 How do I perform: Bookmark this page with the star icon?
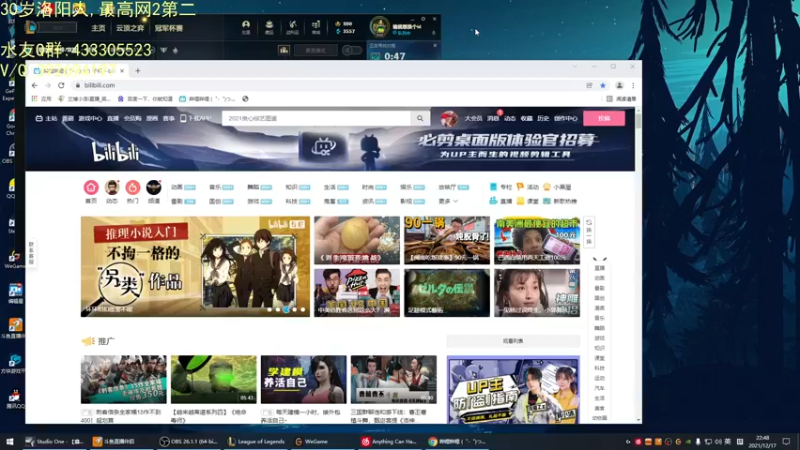[603, 85]
